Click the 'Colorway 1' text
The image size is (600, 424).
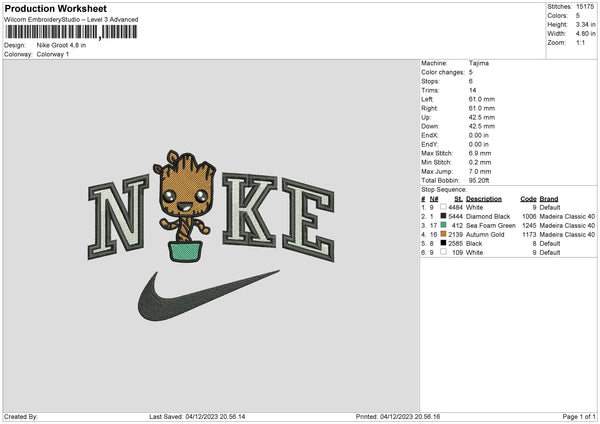pyautogui.click(x=53, y=54)
